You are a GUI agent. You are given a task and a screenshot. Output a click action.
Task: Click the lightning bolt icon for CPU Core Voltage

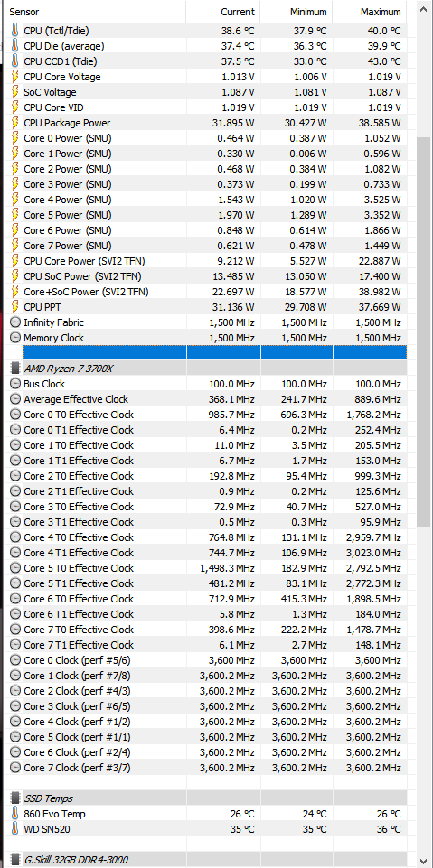(15, 77)
